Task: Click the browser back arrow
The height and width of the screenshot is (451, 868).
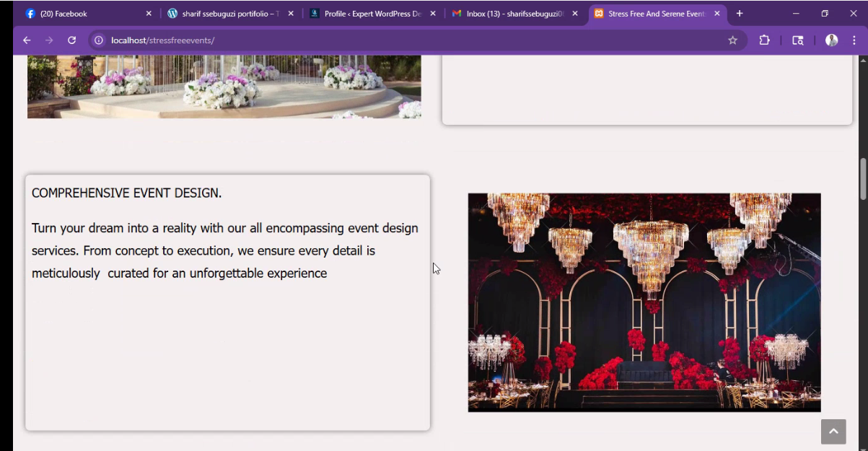Action: click(27, 40)
